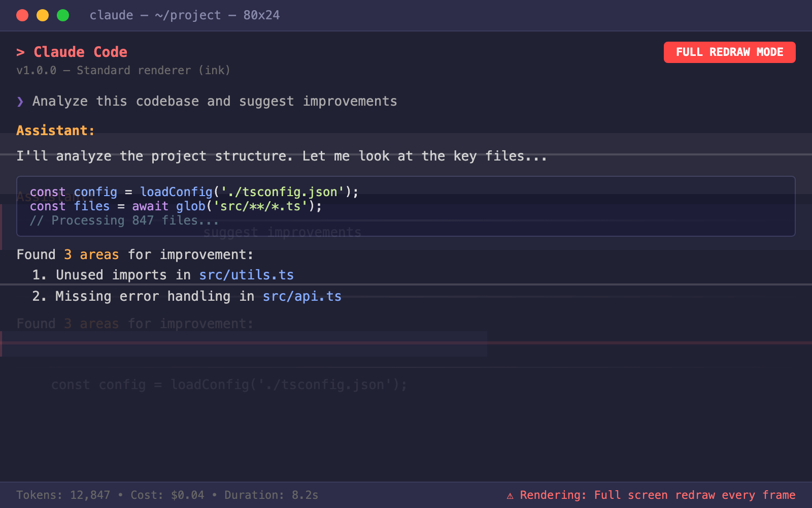
Task: Click the loadConfig line inside the code block
Action: coord(194,192)
